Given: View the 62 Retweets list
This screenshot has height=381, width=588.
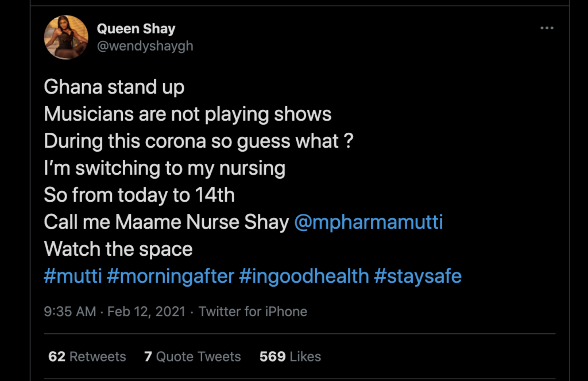Looking at the screenshot, I should [x=87, y=356].
